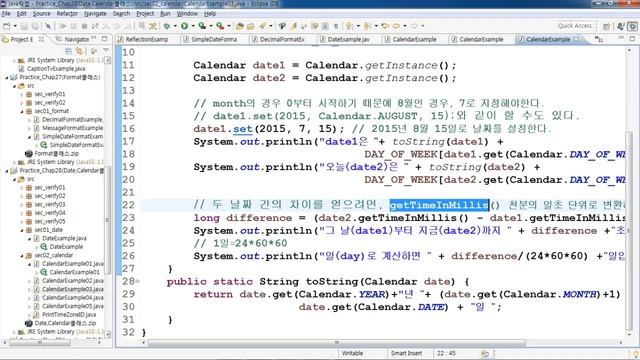The height and width of the screenshot is (360, 640).
Task: Open the Help menu
Action: (x=210, y=13)
